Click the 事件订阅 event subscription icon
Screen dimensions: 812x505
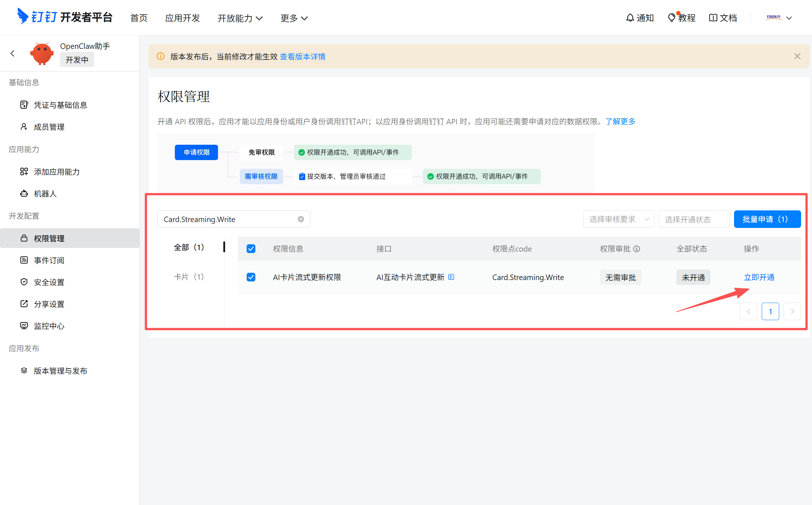(24, 260)
